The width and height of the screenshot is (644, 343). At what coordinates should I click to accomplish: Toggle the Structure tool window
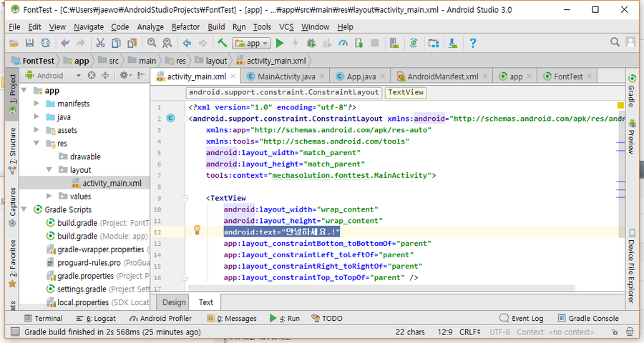[x=13, y=151]
